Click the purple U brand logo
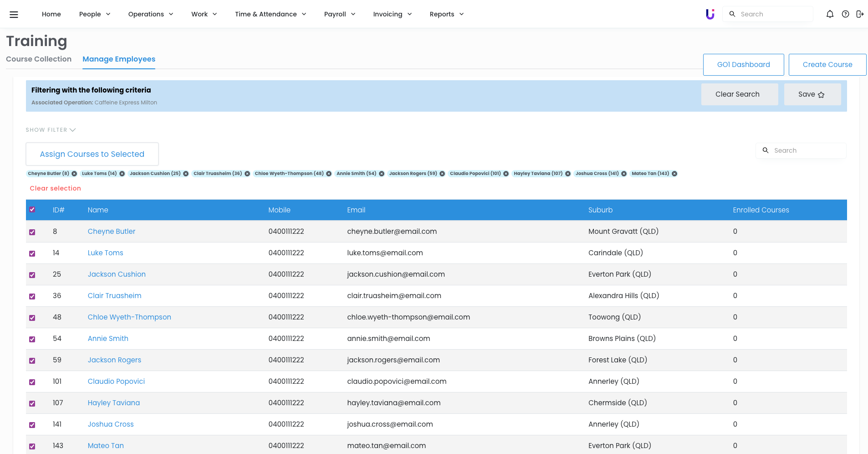The image size is (868, 454). 710,14
